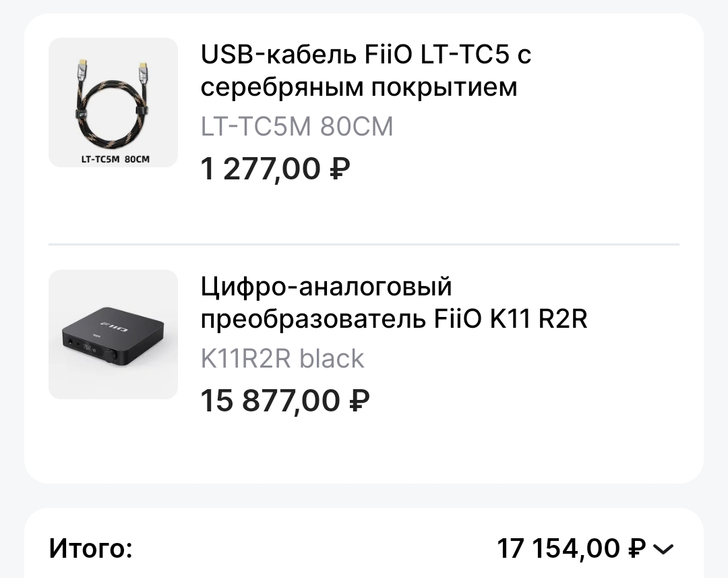Select the K11R2R black variant label
The height and width of the screenshot is (578, 728).
tap(282, 359)
